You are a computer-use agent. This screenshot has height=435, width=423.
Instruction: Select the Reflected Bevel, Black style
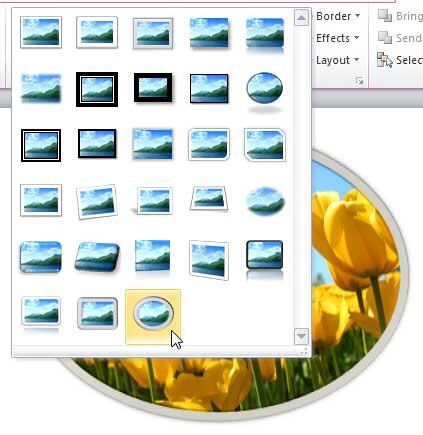point(265,259)
